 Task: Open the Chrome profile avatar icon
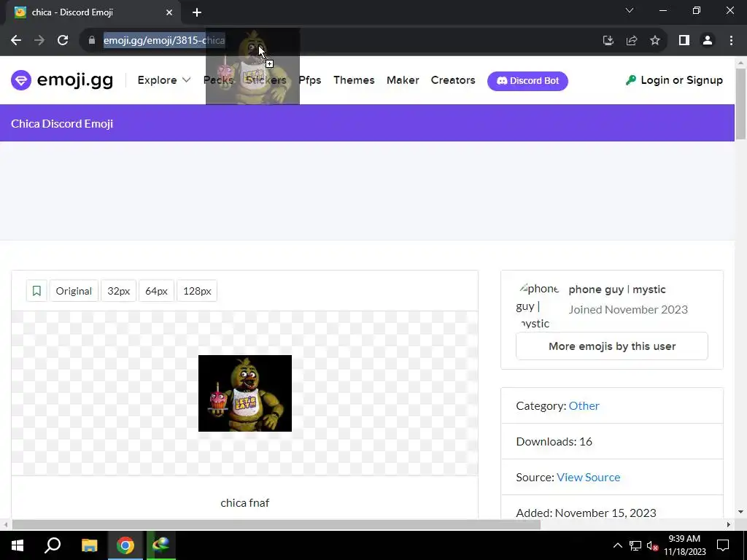(x=708, y=41)
